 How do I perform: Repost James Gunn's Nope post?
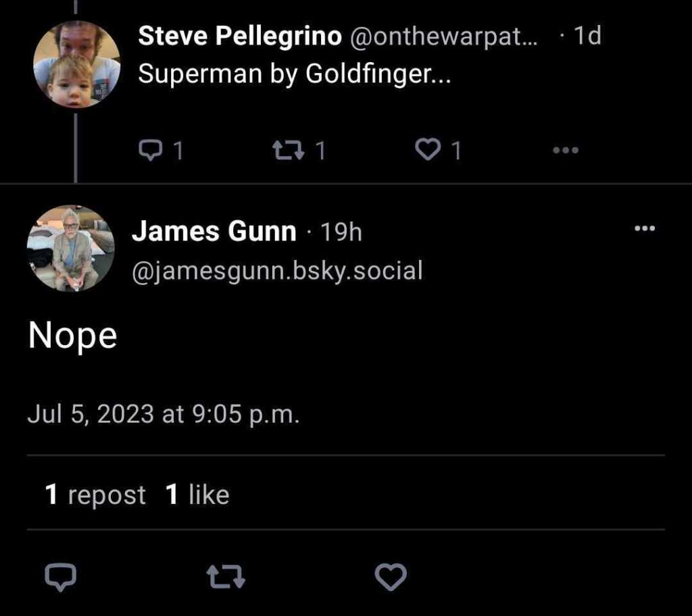[225, 577]
